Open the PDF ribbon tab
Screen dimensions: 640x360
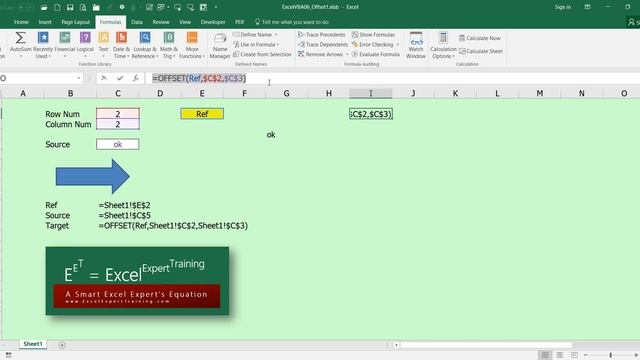240,22
